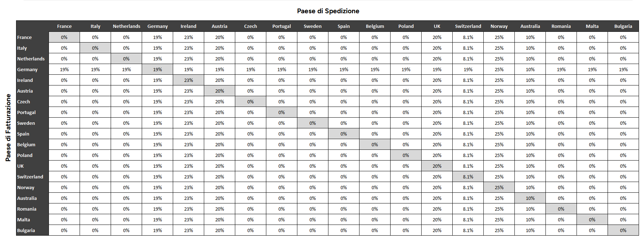644x241 pixels.
Task: Select Germany row's Malta column 19% cell
Action: click(592, 69)
